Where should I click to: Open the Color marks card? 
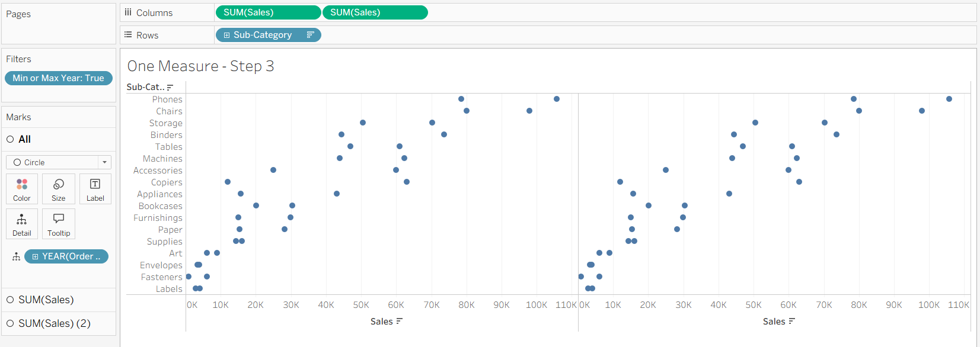tap(22, 188)
